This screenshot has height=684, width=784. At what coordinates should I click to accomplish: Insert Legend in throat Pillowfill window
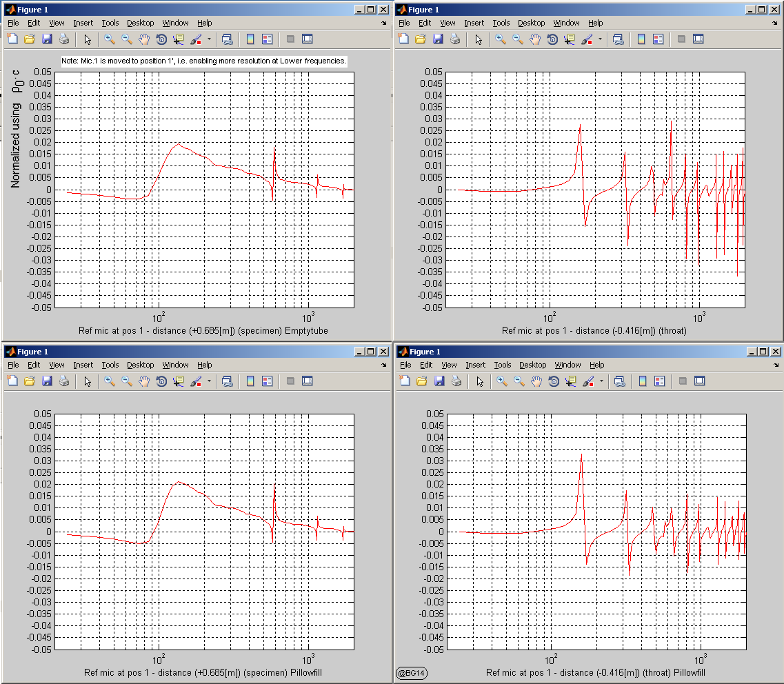660,381
